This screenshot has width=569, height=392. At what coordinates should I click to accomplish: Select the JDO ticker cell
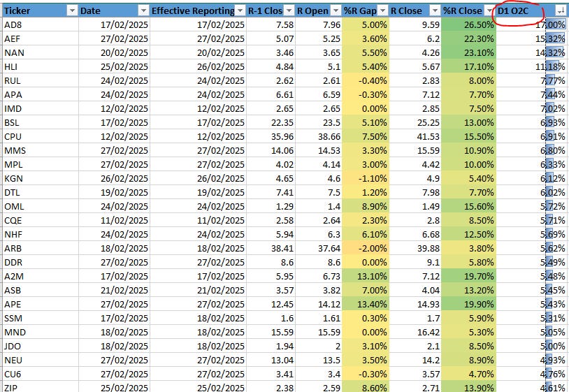click(x=40, y=346)
